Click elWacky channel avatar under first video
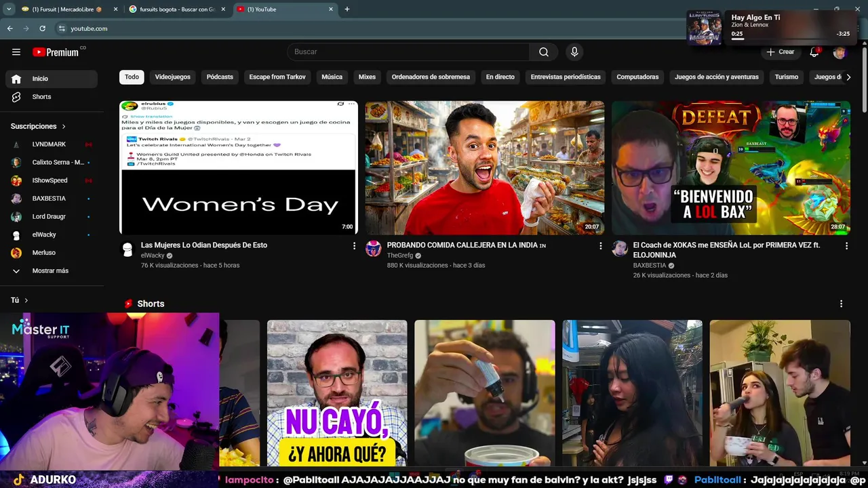Screen dimensions: 868x488 click(127, 249)
